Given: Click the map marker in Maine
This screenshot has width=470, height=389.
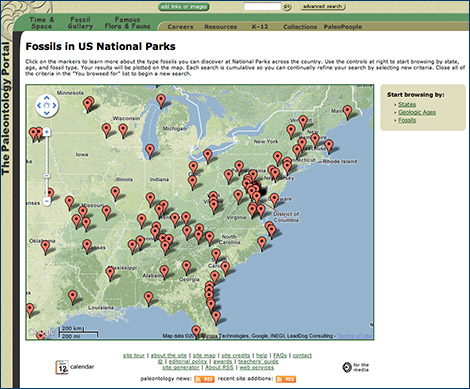Looking at the screenshot, I should click(x=347, y=111).
